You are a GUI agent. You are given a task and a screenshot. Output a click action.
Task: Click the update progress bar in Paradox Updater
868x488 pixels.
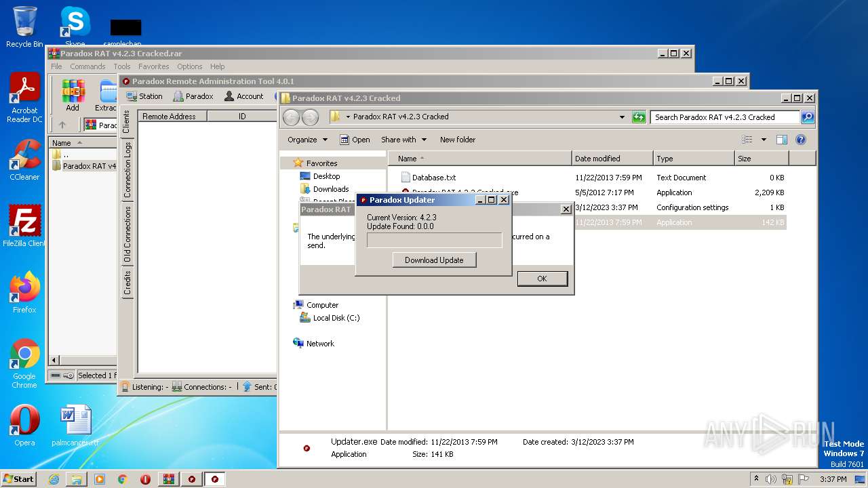pyautogui.click(x=434, y=240)
